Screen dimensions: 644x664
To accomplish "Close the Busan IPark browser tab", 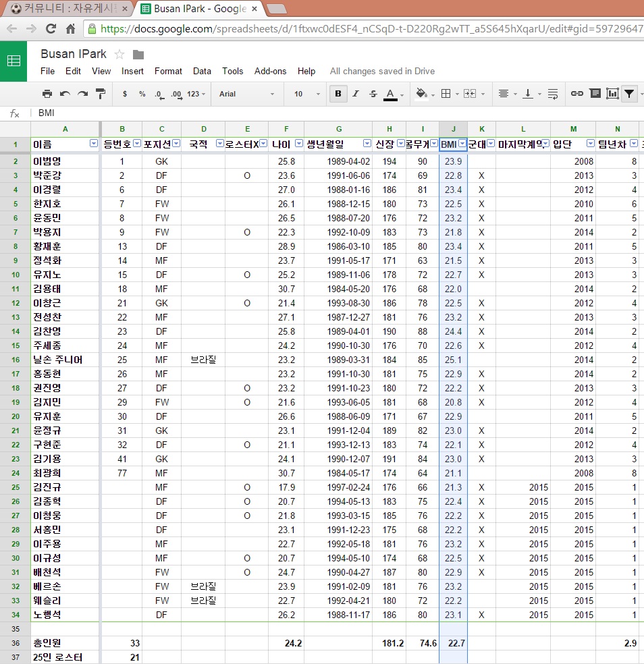I will click(x=254, y=9).
